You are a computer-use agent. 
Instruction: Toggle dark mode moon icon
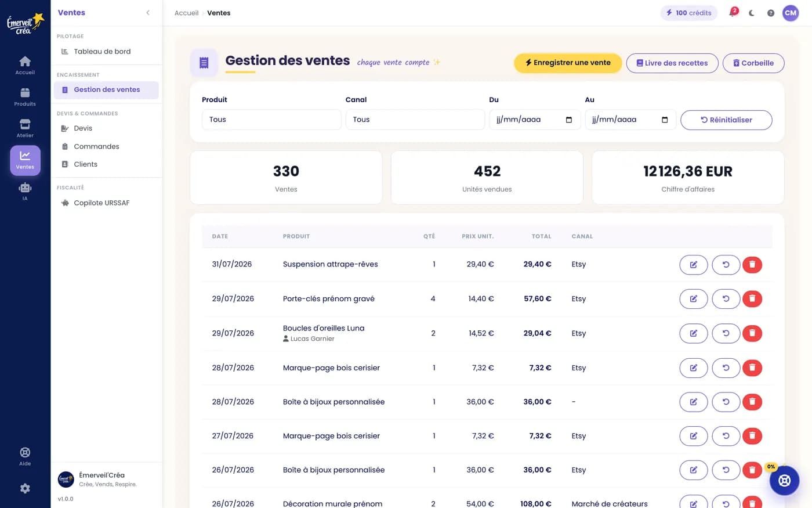point(752,13)
